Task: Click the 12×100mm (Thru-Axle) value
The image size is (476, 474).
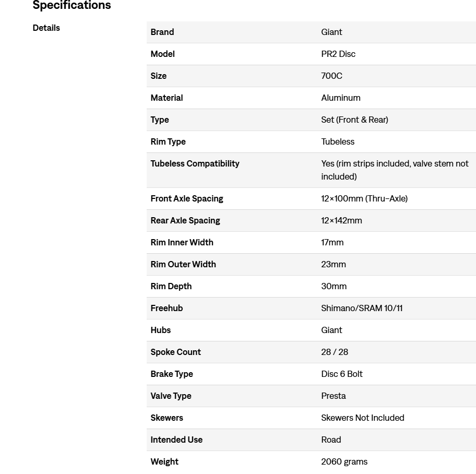Action: pos(364,199)
